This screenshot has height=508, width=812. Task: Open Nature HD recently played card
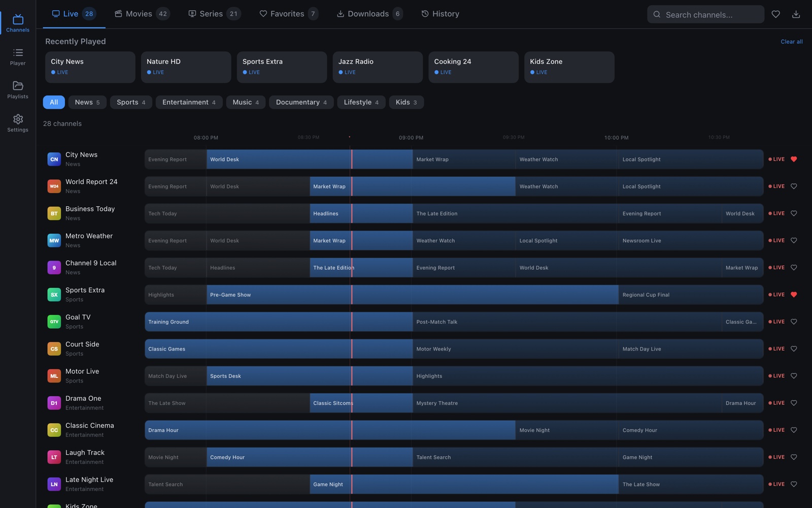pyautogui.click(x=186, y=67)
